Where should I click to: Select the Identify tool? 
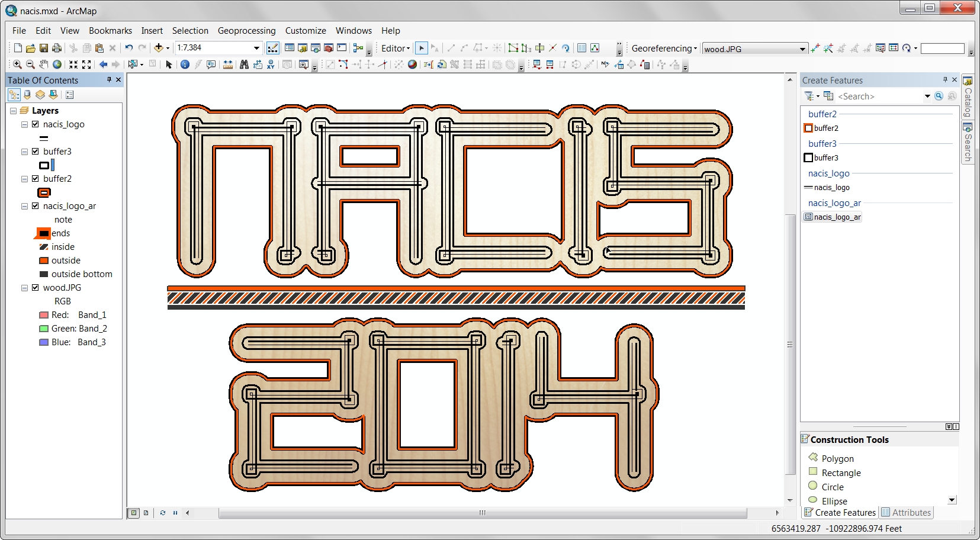185,64
